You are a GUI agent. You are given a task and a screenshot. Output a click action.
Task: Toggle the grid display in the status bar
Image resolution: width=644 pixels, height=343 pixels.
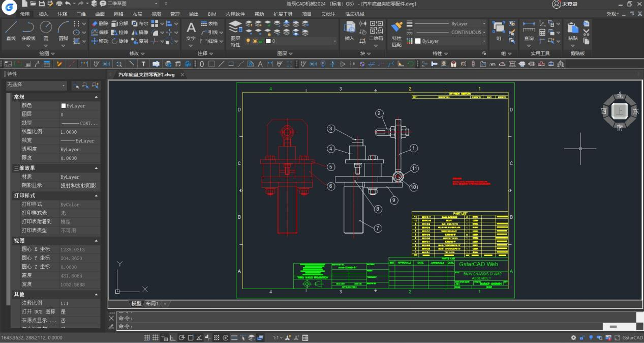[x=147, y=337]
